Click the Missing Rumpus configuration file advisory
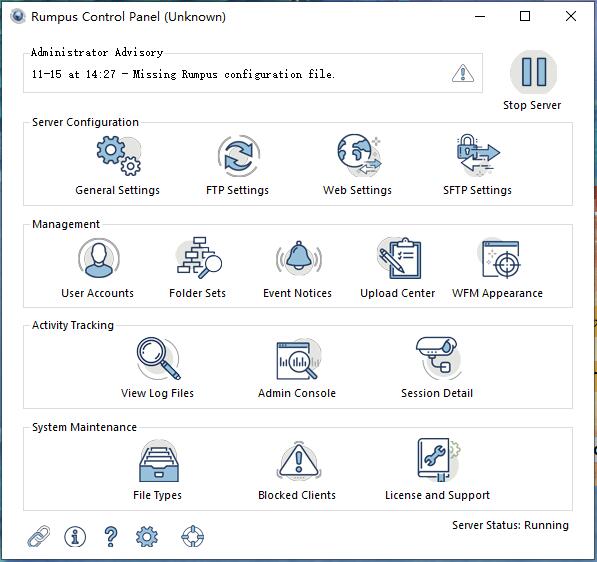The width and height of the screenshot is (597, 562). tap(183, 74)
